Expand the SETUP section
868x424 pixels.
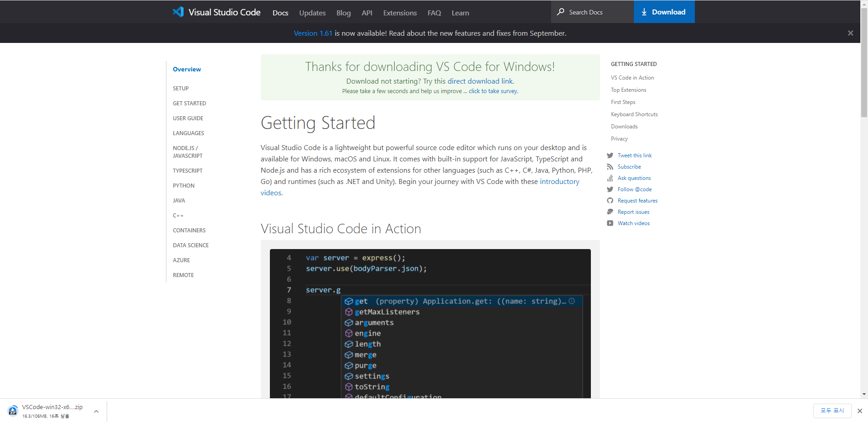click(x=181, y=89)
